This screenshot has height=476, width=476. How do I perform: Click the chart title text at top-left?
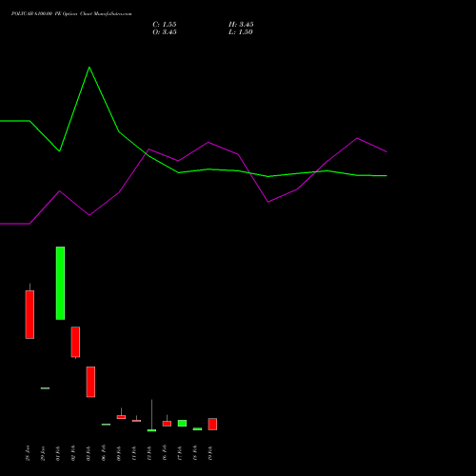click(71, 13)
